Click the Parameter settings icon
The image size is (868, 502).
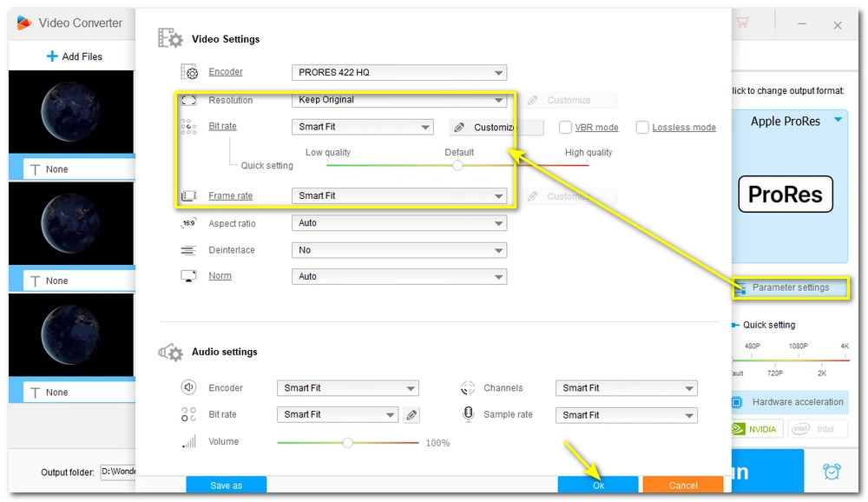pyautogui.click(x=740, y=287)
